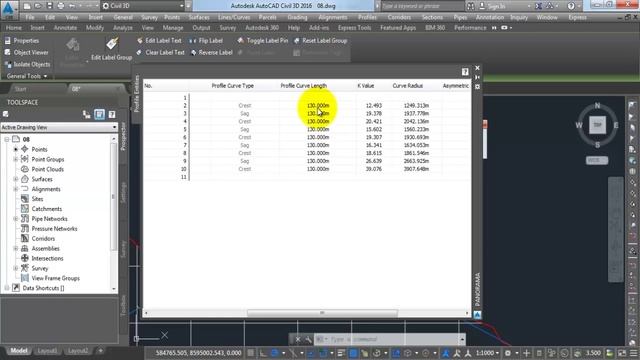Select Corridors in Prospector tree
This screenshot has height=360, width=640.
coord(43,239)
